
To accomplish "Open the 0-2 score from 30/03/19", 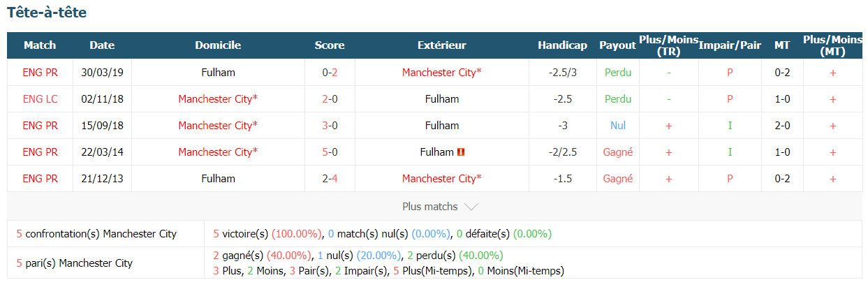I will tap(330, 73).
